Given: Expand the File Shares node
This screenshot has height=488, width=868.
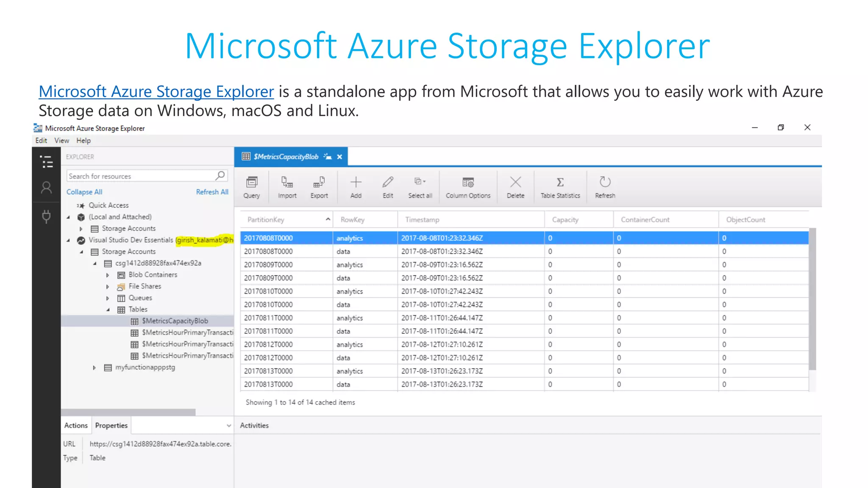Looking at the screenshot, I should 108,287.
